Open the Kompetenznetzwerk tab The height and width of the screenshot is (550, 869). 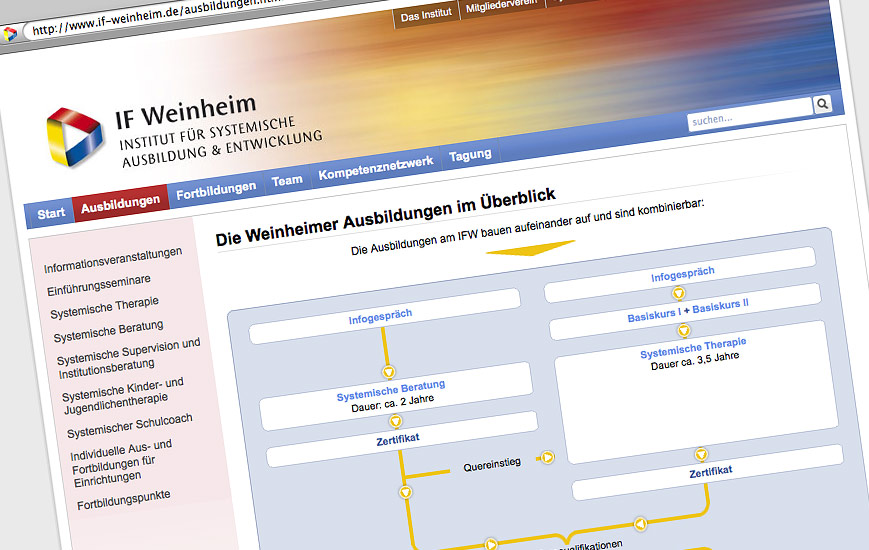pos(376,167)
